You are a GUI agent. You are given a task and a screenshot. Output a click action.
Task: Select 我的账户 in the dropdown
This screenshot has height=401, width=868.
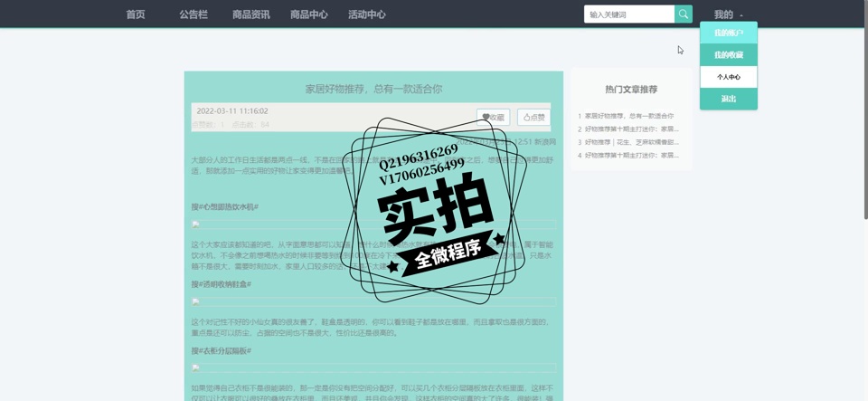pyautogui.click(x=728, y=33)
